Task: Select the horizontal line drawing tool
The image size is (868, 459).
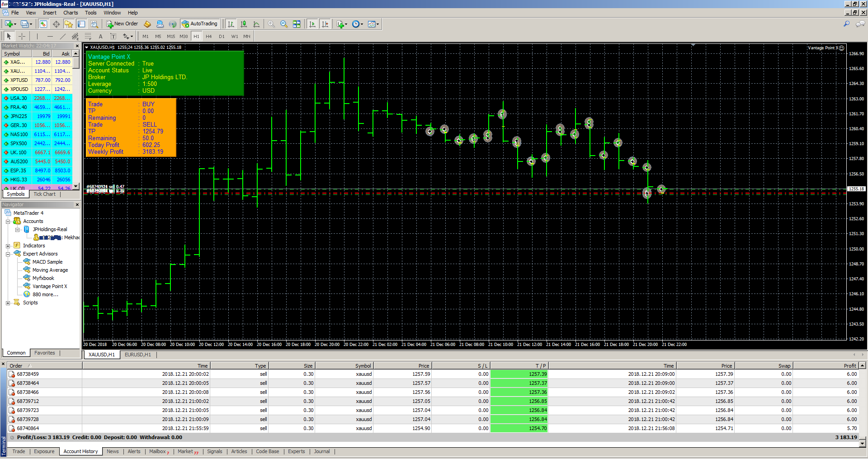Action: pos(50,36)
